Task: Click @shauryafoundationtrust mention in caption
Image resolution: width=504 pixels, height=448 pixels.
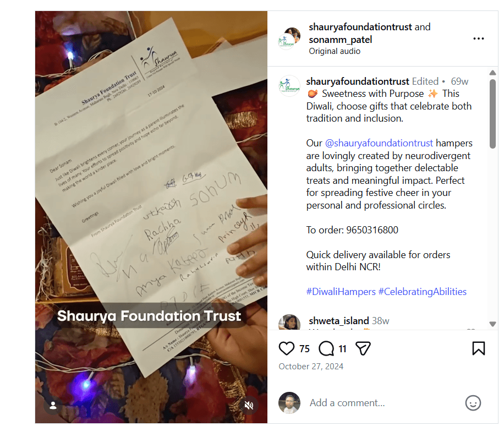Action: [379, 143]
